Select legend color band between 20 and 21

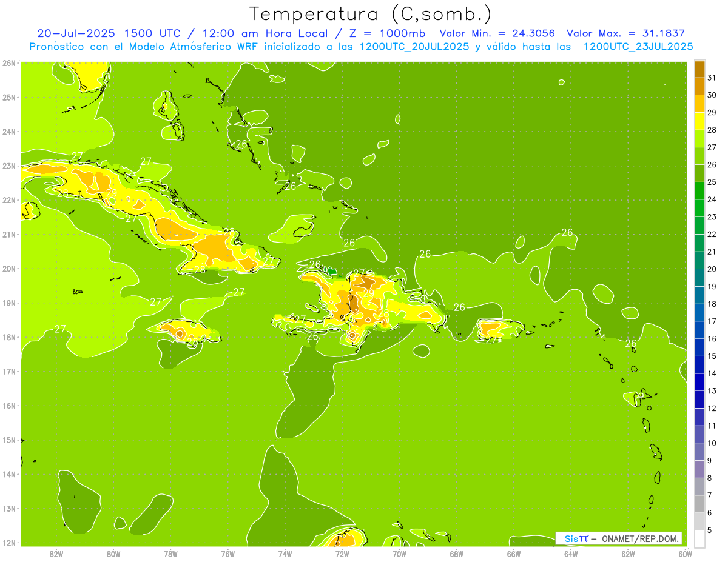point(699,260)
